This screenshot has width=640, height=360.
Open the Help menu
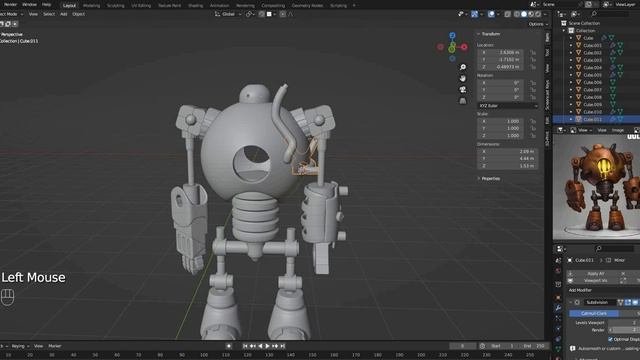click(47, 4)
